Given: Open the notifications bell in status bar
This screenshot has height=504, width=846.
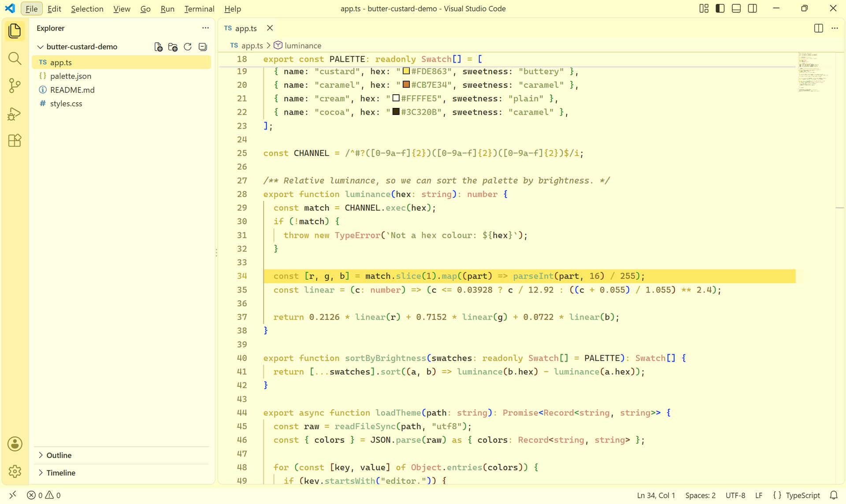Looking at the screenshot, I should click(x=834, y=495).
